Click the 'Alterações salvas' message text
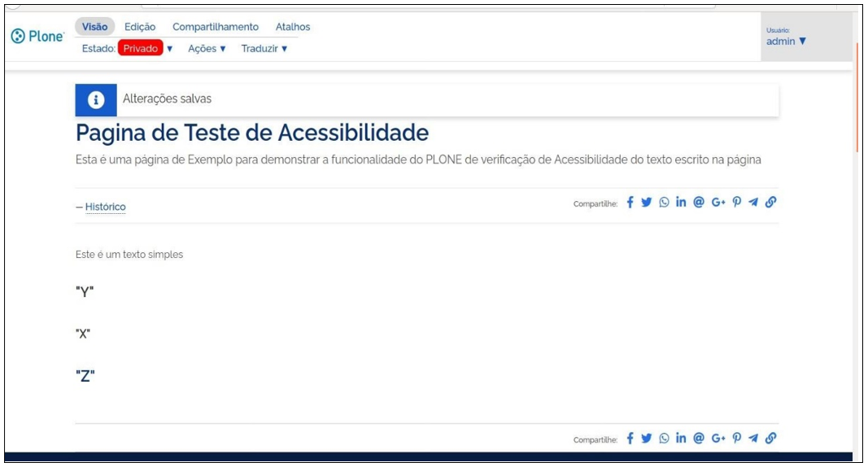Image resolution: width=868 pixels, height=467 pixels. tap(168, 99)
